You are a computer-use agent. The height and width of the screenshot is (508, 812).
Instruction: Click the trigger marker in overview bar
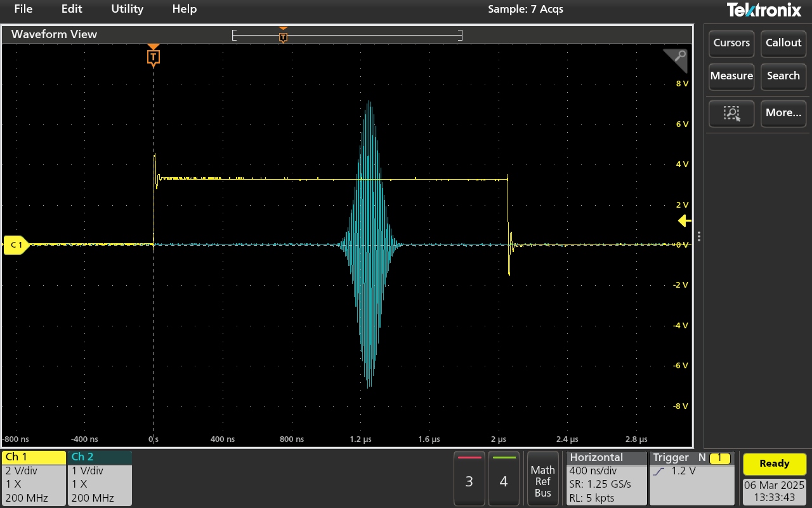click(x=283, y=36)
